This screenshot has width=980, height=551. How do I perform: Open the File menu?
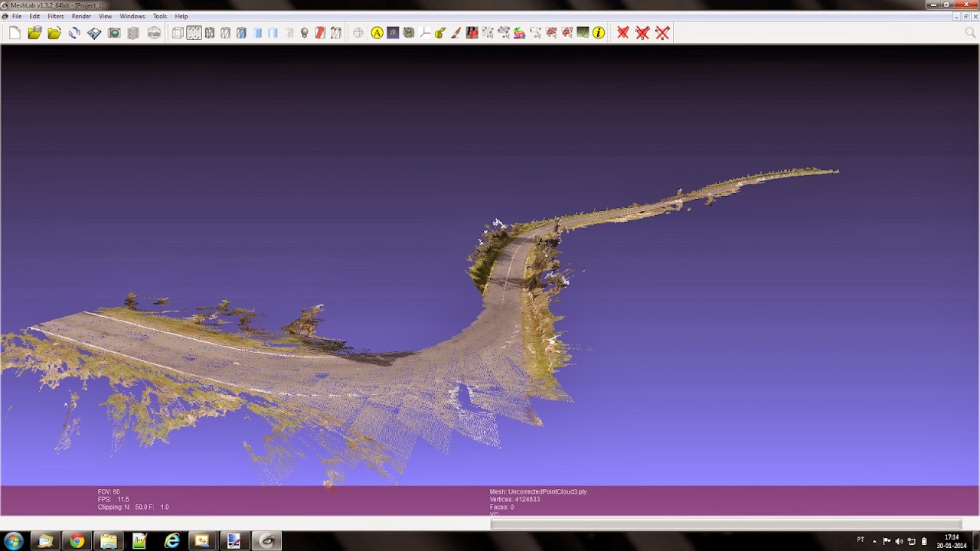[x=17, y=16]
